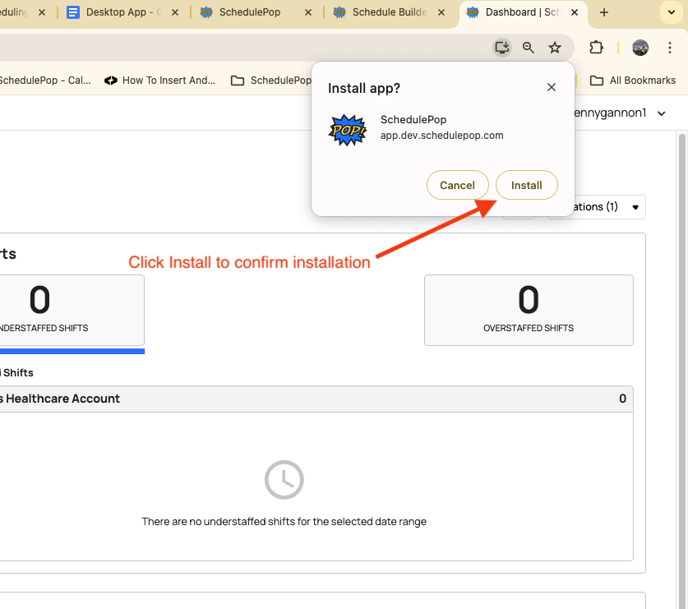
Task: Open the Locations (1) dropdown
Action: pos(610,207)
